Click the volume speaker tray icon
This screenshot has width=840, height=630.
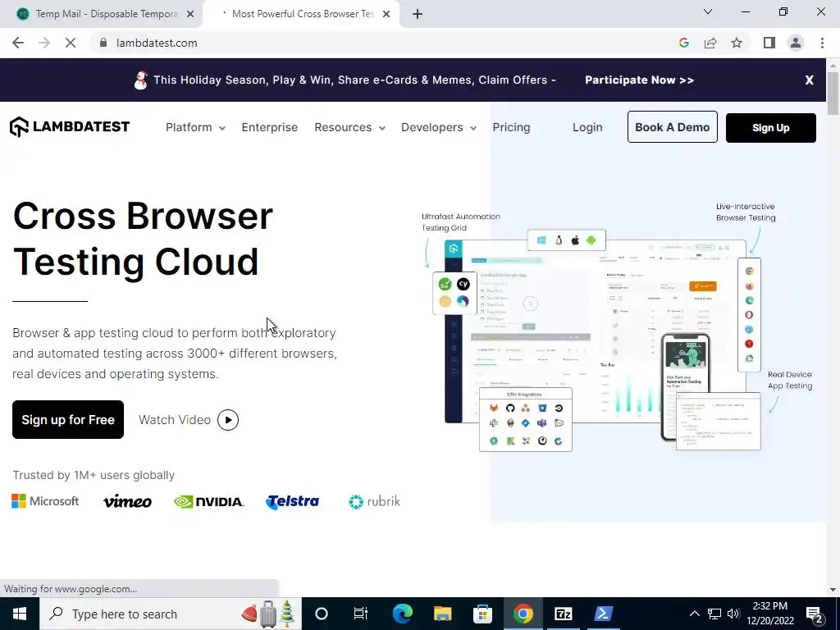(x=733, y=614)
